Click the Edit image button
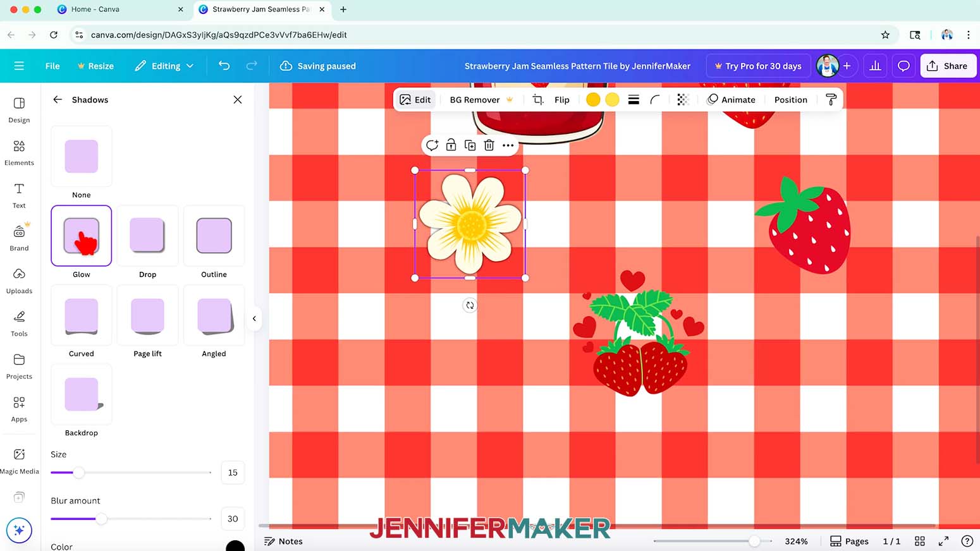This screenshot has height=551, width=980. tap(415, 100)
